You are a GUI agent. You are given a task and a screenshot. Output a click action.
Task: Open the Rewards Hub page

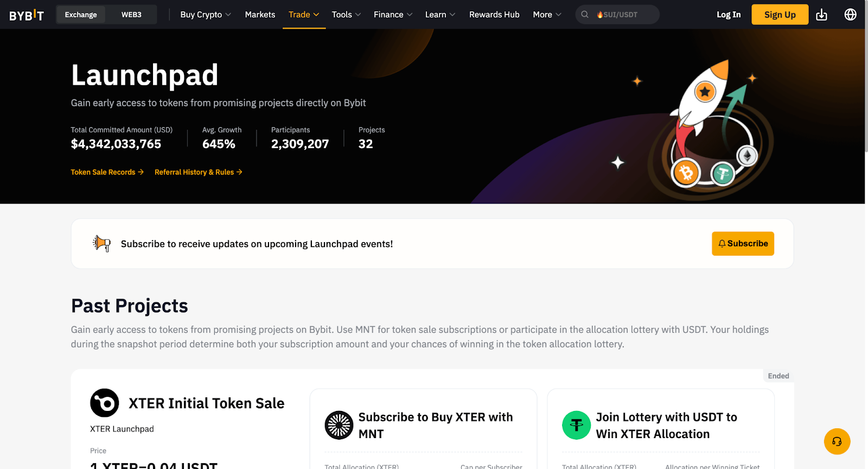(x=494, y=15)
